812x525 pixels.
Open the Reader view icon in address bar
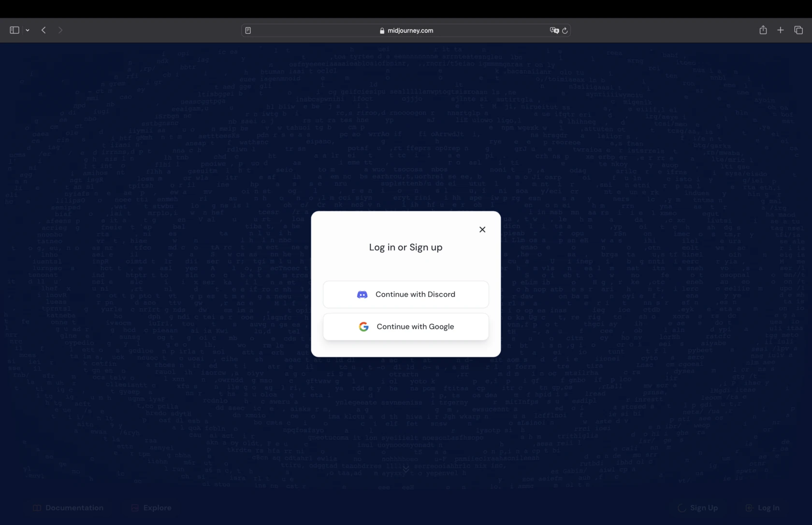[x=248, y=30]
